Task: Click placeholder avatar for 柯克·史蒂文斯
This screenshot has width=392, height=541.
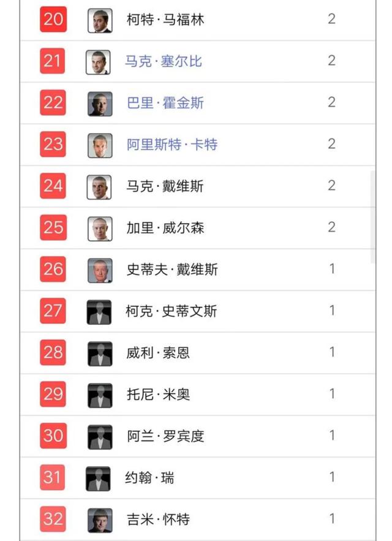Action: [x=99, y=312]
